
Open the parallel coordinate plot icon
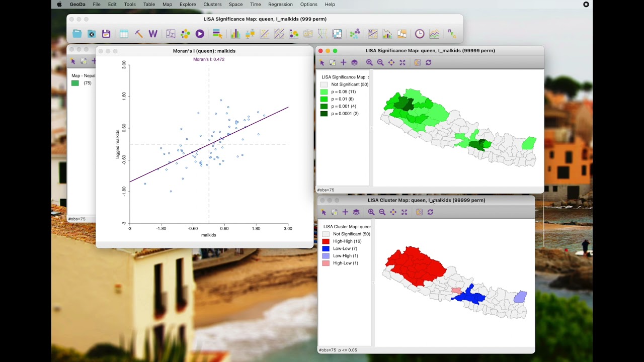(x=322, y=34)
